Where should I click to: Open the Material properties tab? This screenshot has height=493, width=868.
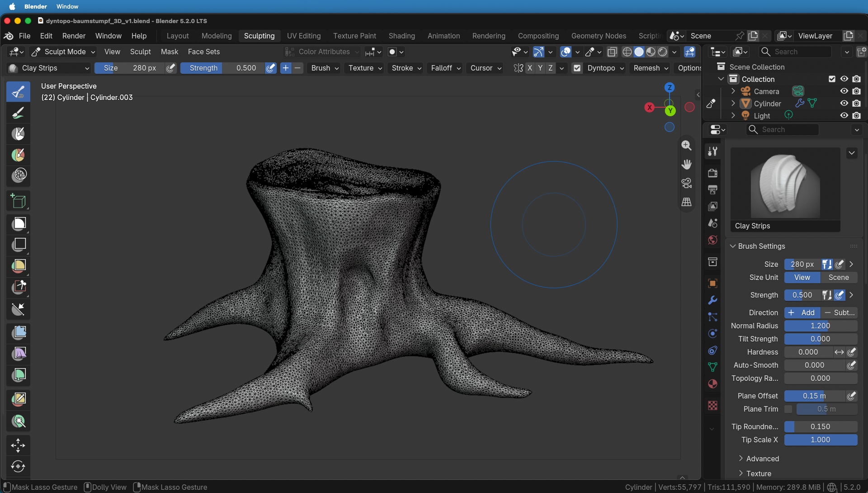coord(713,384)
